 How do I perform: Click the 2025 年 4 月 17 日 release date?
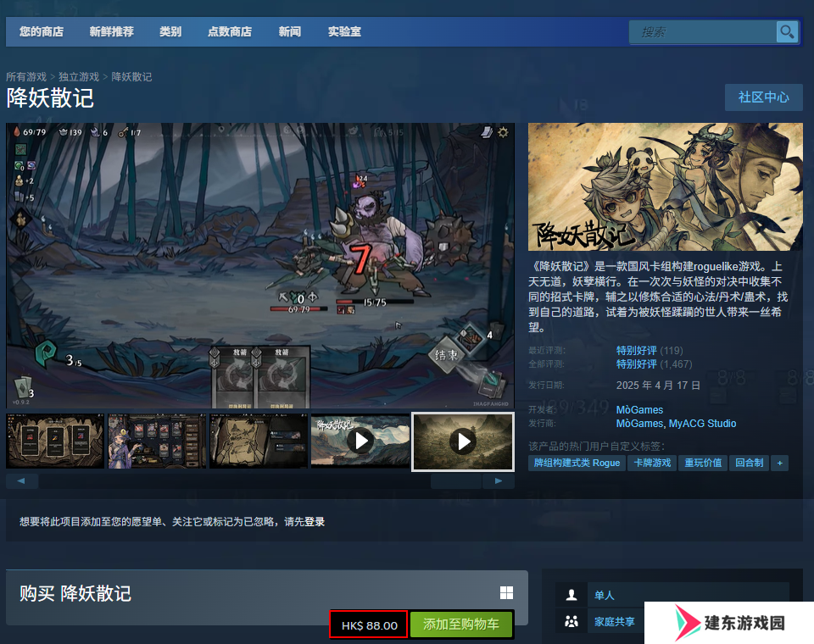[x=658, y=385]
